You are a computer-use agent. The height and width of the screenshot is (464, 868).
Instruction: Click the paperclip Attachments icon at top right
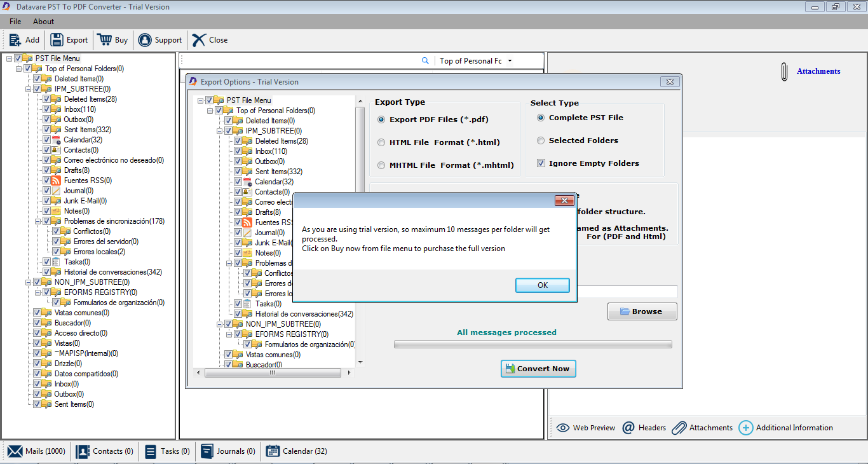pos(784,71)
